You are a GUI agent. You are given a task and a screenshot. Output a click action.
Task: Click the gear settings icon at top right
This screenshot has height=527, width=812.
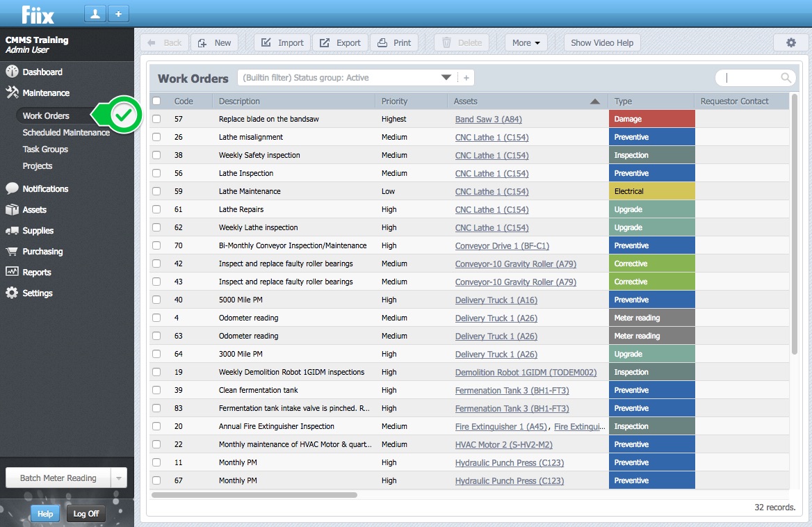(790, 43)
